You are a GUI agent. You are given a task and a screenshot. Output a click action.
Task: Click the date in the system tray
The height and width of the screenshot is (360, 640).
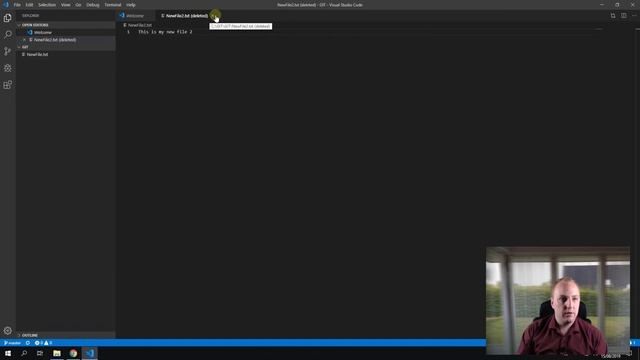(610, 357)
